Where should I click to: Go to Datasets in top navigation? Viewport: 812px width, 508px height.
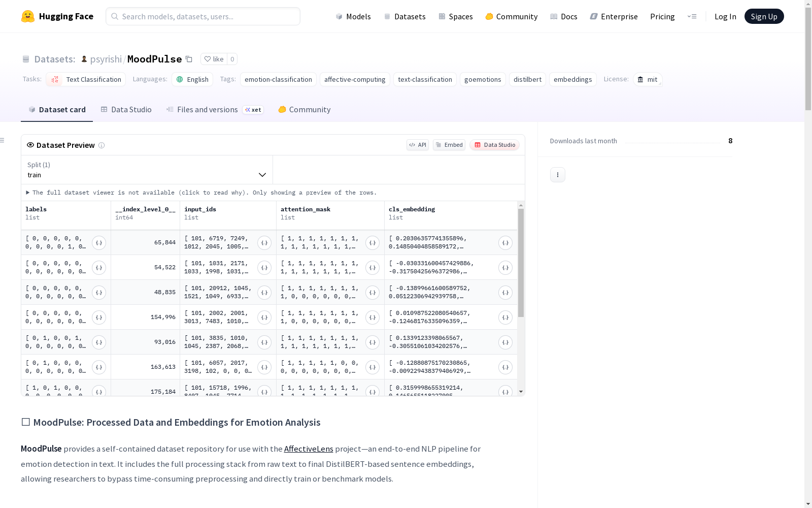[404, 16]
